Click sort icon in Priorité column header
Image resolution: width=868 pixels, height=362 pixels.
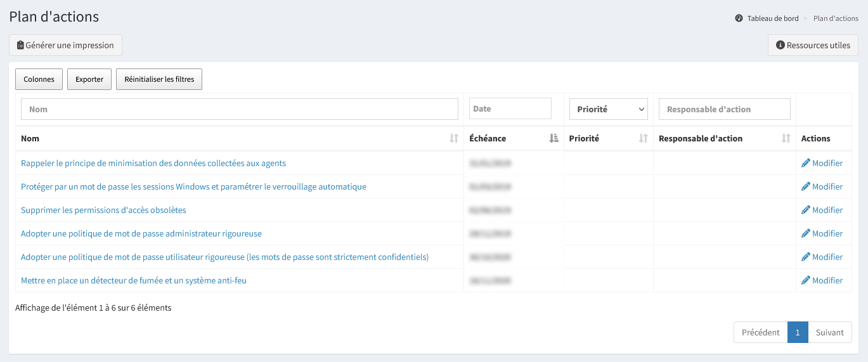coord(643,138)
